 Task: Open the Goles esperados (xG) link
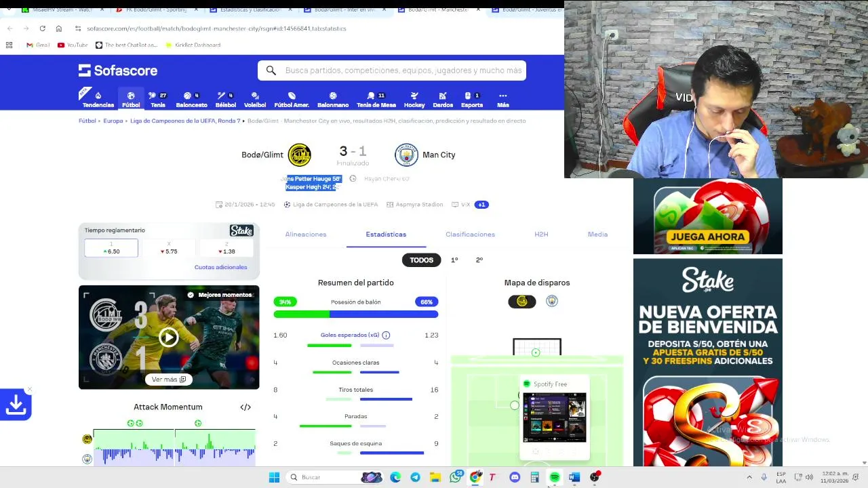[350, 335]
